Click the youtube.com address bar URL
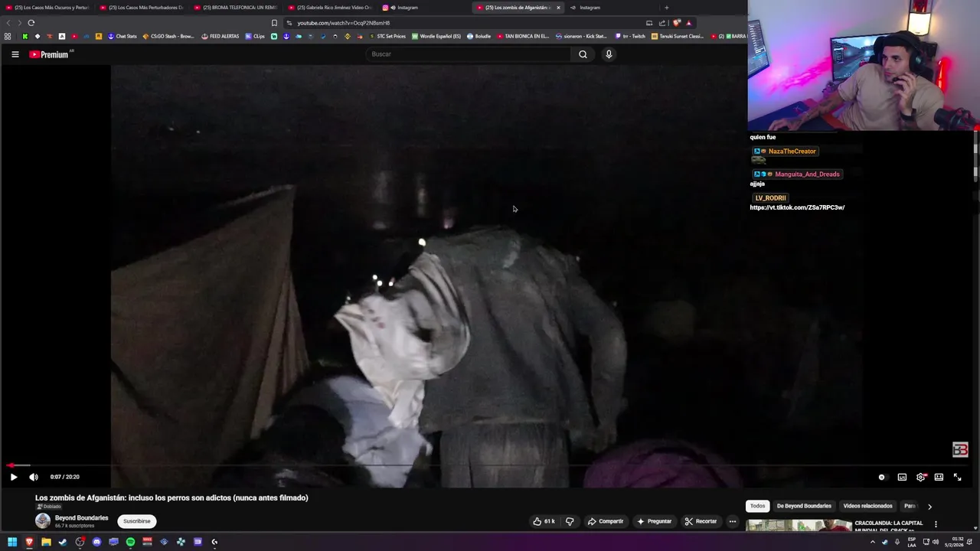The image size is (980, 551). [343, 23]
